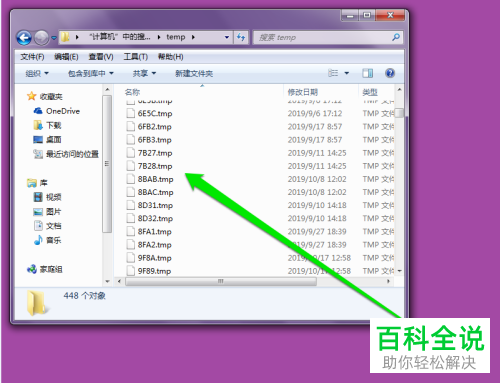Viewport: 500px width, 383px height.
Task: Click horizontal scrollbar right arrow
Action: coord(389,281)
